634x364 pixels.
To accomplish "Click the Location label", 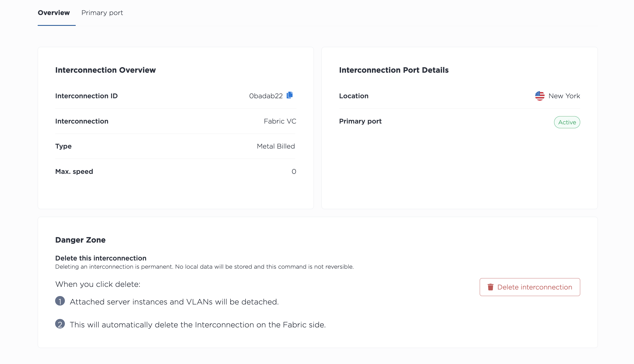I will (x=354, y=96).
